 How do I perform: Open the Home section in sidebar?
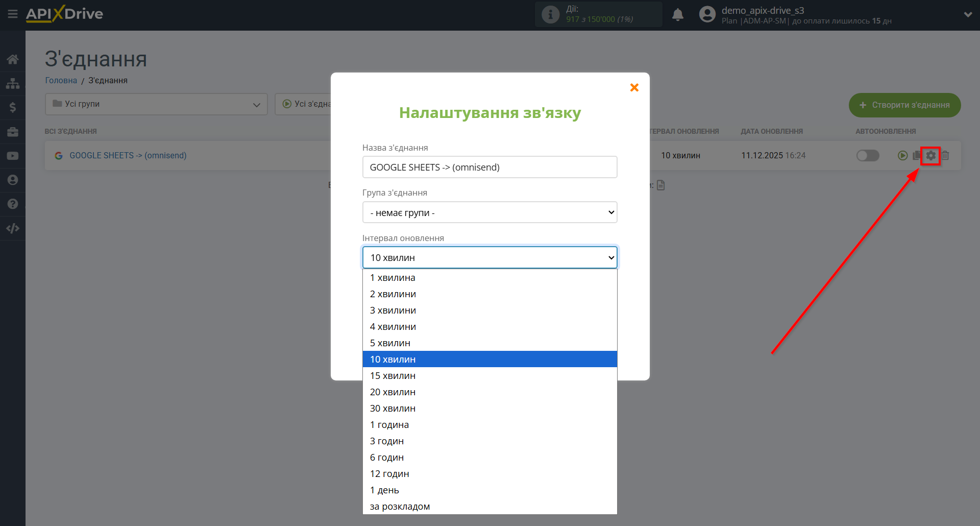tap(12, 59)
